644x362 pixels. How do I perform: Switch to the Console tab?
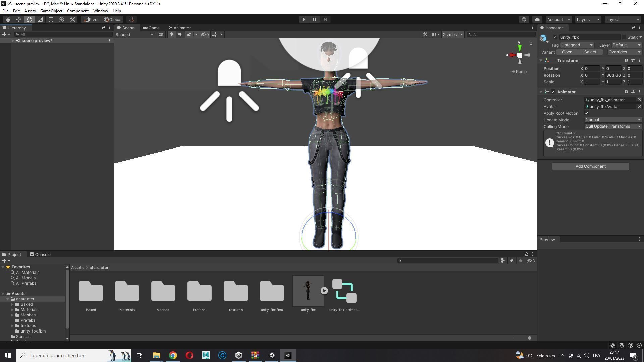point(40,254)
